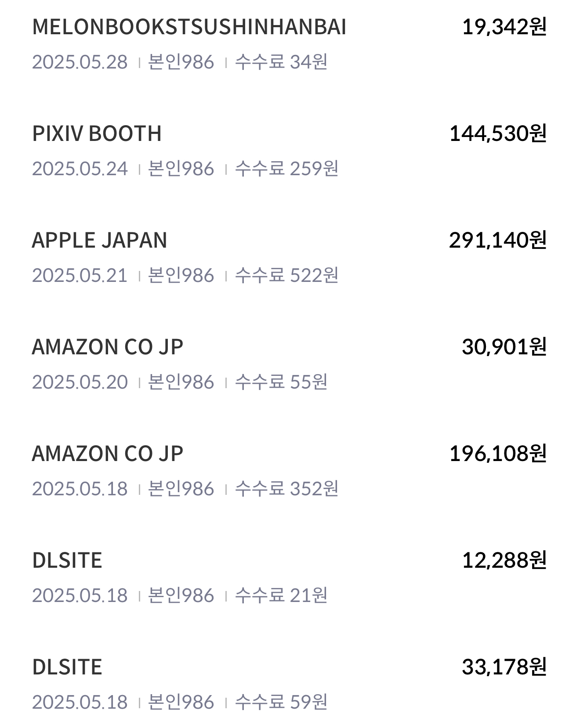The height and width of the screenshot is (728, 580).
Task: Select the date 2025.05.28
Action: pyautogui.click(x=80, y=62)
